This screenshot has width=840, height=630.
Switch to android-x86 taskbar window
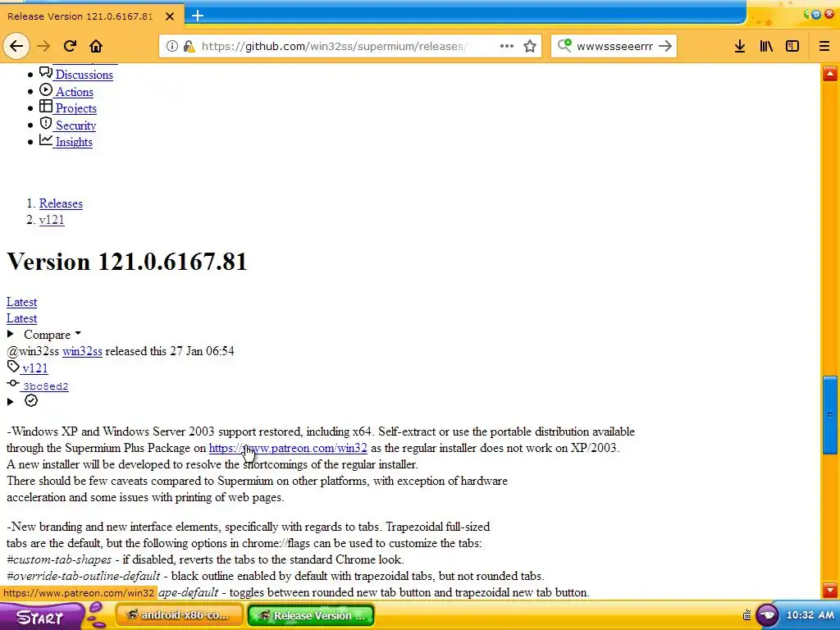tap(180, 615)
